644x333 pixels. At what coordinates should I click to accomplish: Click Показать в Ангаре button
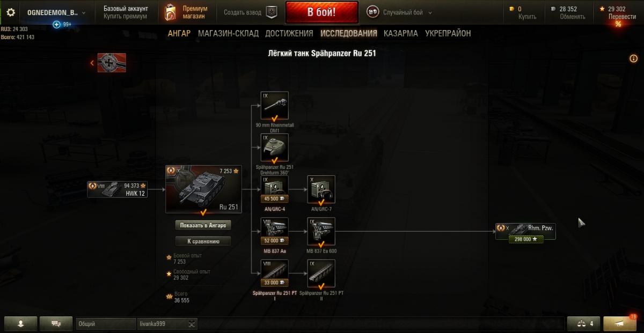coord(203,225)
